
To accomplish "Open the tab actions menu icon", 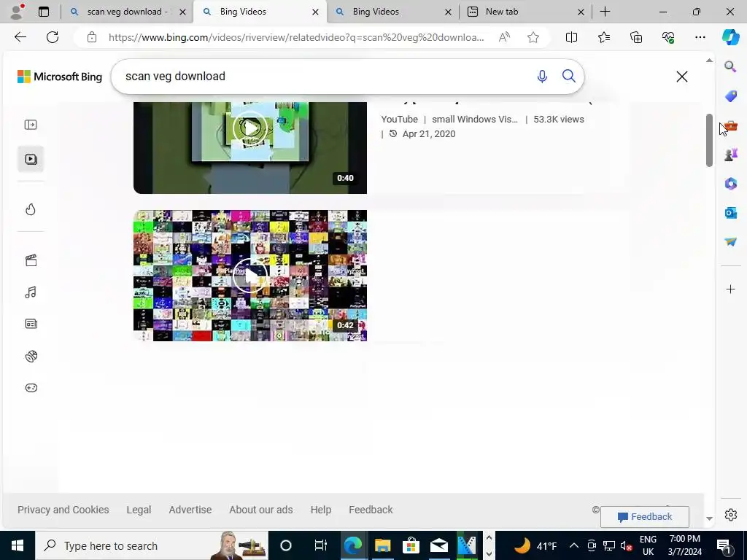I will point(44,12).
